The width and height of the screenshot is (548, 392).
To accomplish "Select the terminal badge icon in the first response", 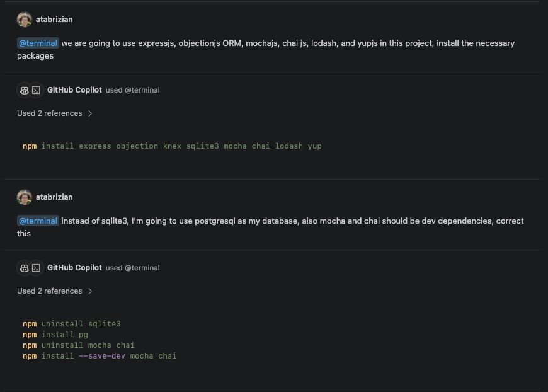I will click(36, 90).
